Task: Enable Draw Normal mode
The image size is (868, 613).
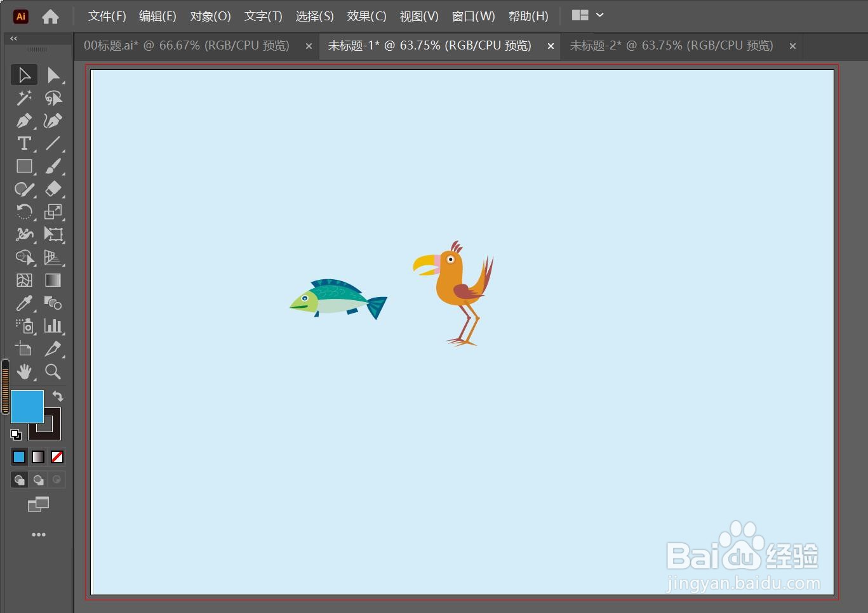Action: pos(19,480)
